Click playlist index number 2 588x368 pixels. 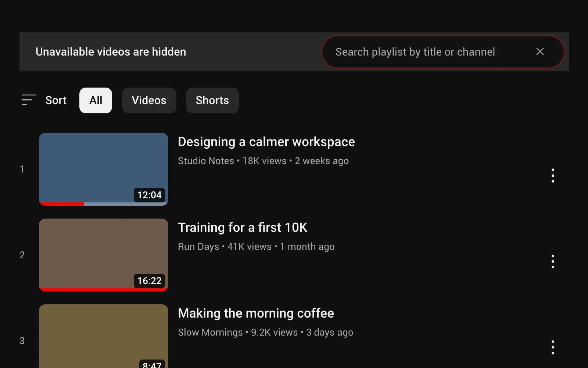(22, 255)
